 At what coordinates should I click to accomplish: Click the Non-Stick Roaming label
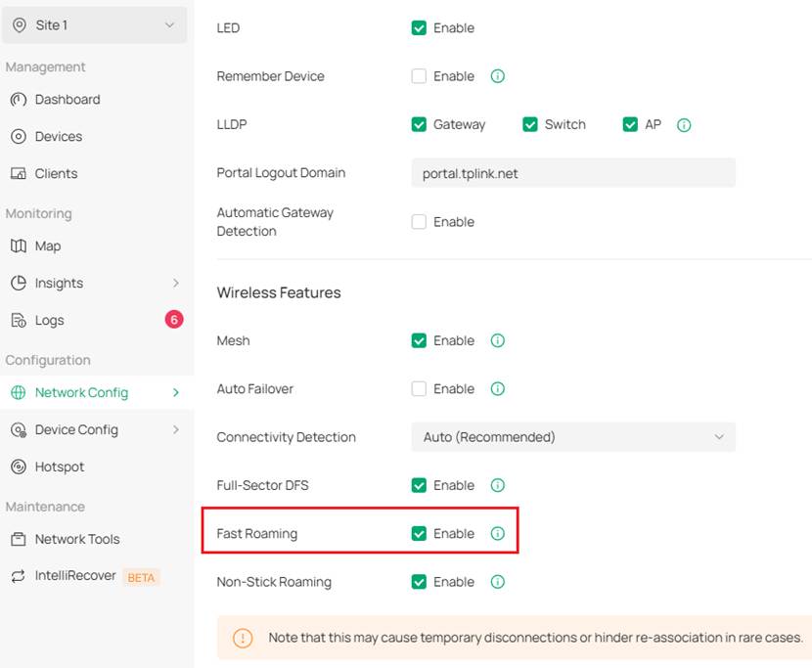point(274,582)
